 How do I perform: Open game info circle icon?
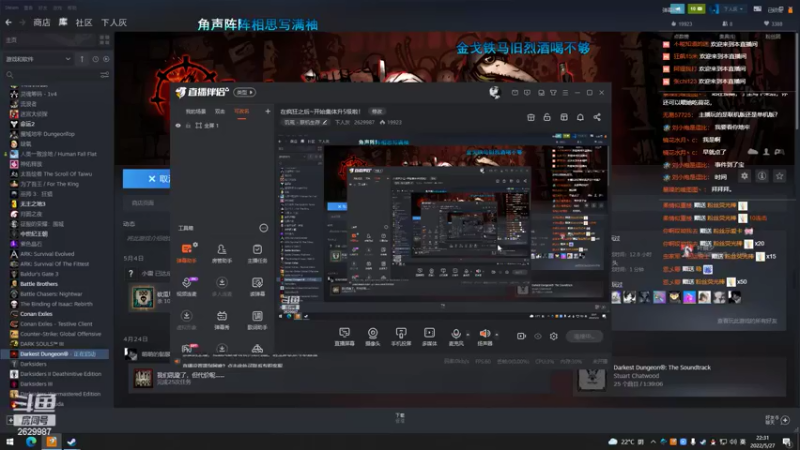[x=762, y=176]
